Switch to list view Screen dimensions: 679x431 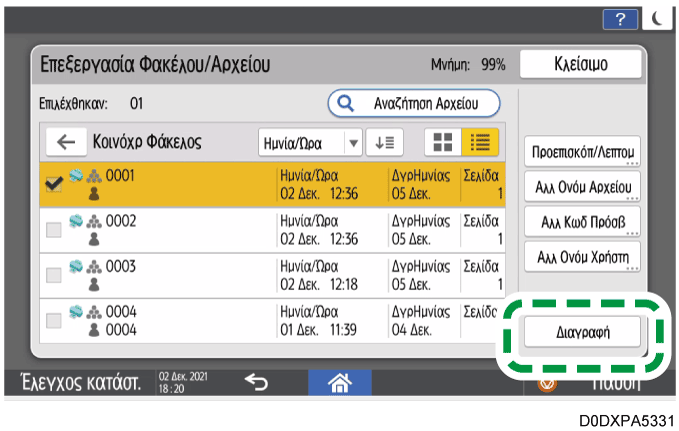click(x=477, y=142)
